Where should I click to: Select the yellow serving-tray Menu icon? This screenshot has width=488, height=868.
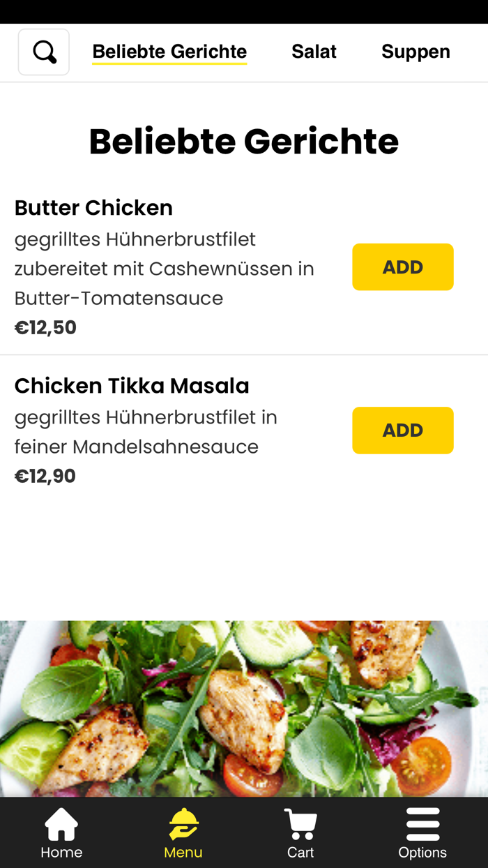(x=181, y=824)
